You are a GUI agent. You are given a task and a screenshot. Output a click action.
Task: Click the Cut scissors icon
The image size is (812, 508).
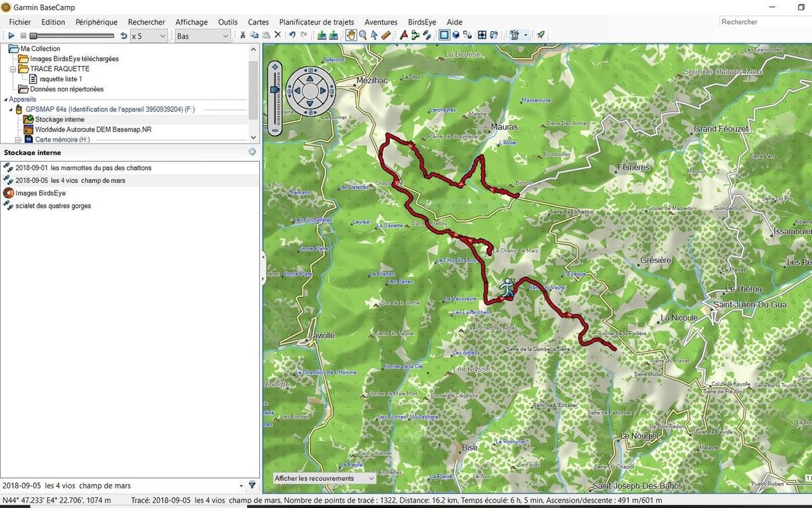click(243, 35)
